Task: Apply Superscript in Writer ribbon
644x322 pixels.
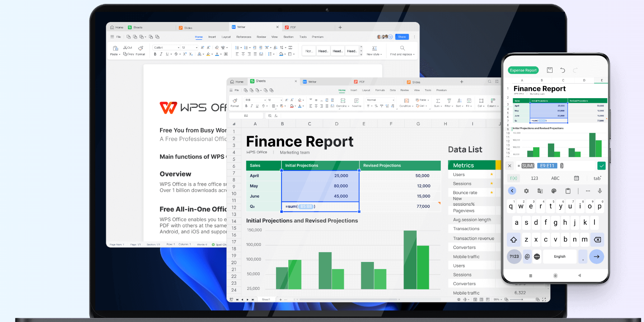Action: coord(185,54)
